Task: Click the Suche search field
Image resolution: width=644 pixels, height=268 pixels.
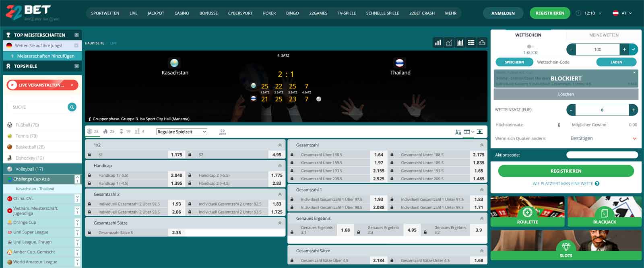Action: click(x=37, y=107)
